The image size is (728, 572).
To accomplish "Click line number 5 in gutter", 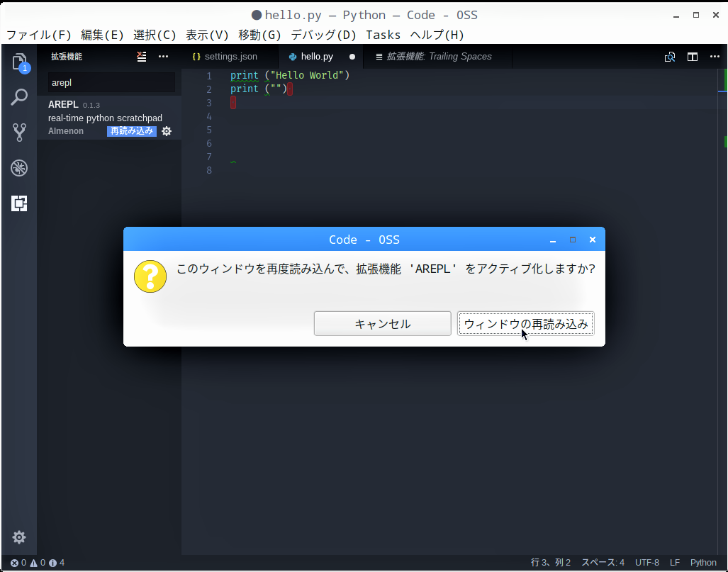I will click(209, 130).
